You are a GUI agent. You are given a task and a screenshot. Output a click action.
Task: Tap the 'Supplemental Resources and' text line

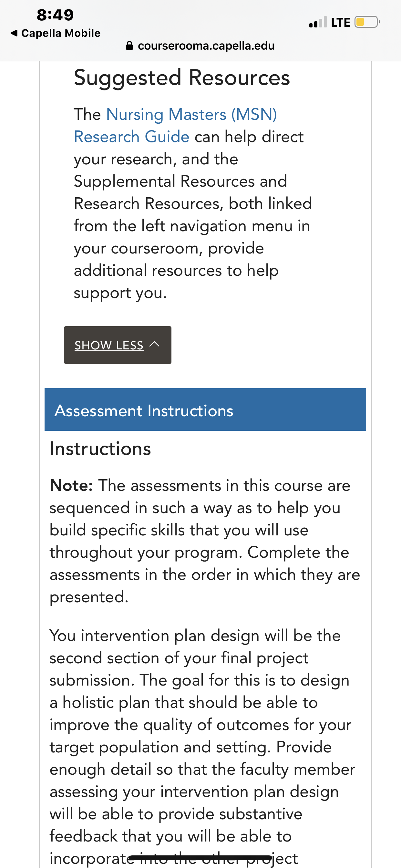(x=180, y=181)
